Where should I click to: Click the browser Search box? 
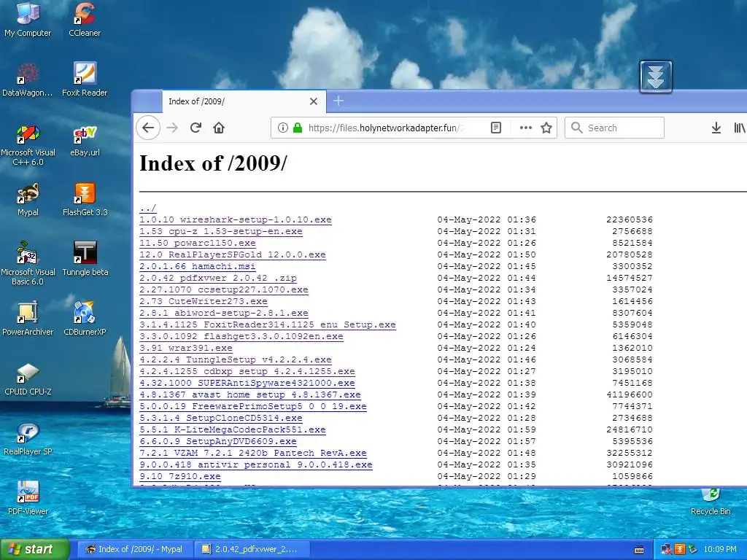pyautogui.click(x=614, y=128)
